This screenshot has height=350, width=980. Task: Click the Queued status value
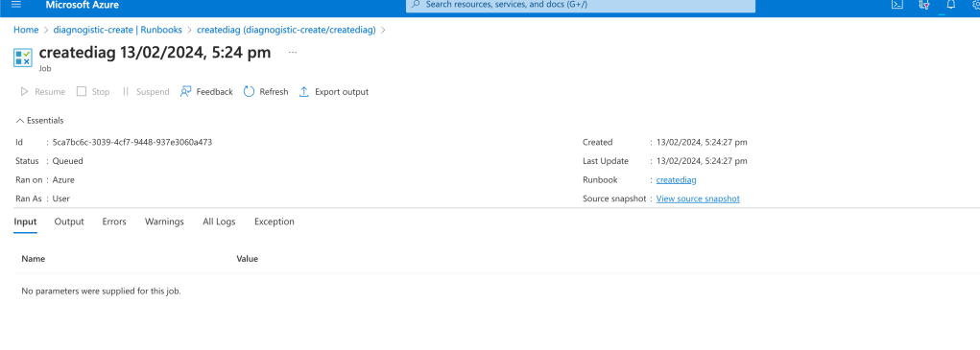[67, 161]
